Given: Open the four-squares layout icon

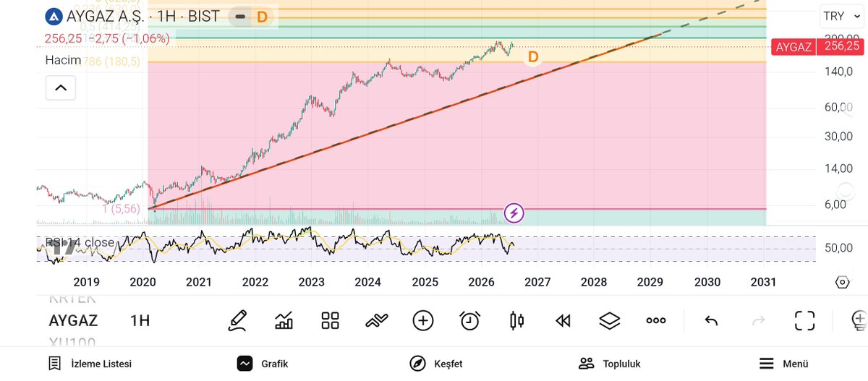Looking at the screenshot, I should pyautogui.click(x=331, y=320).
